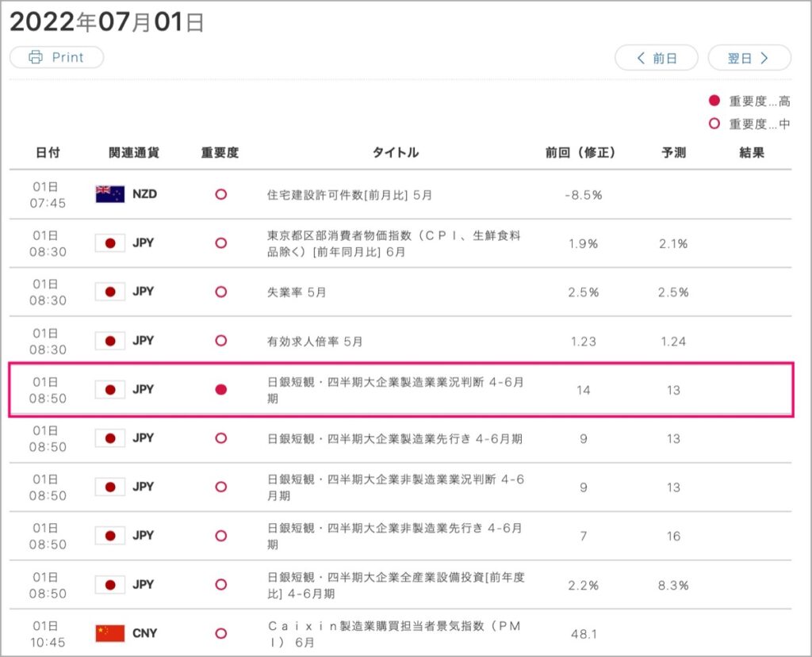
Task: Click the title 失業率 5月
Action: (x=297, y=292)
